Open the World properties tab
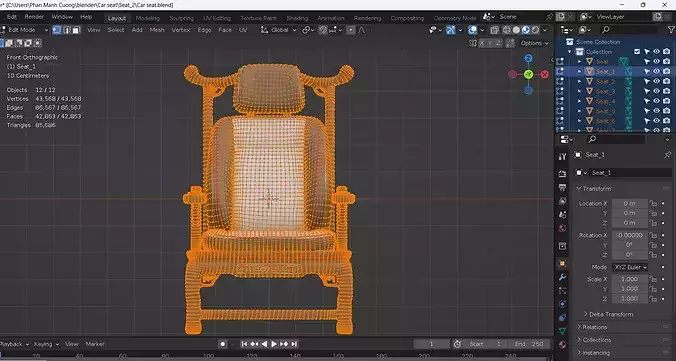676x361 pixels. (562, 228)
